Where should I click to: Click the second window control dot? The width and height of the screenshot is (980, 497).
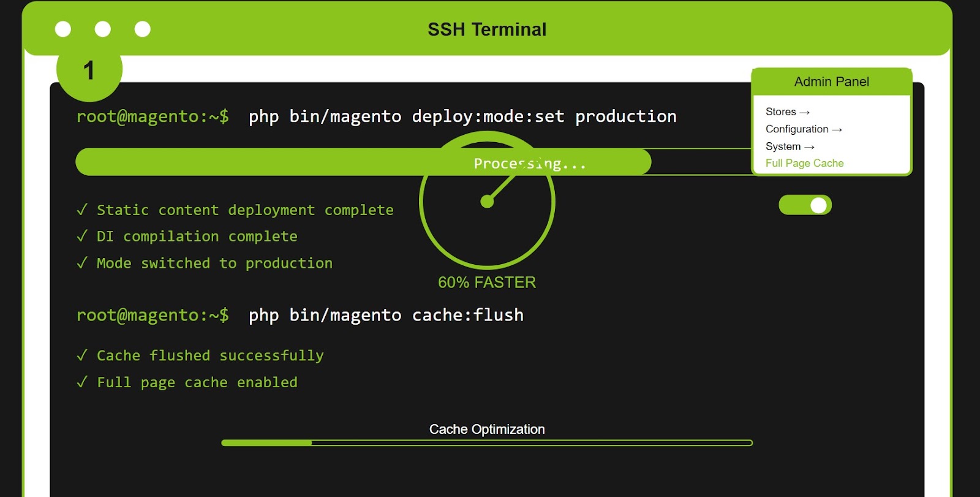(103, 29)
